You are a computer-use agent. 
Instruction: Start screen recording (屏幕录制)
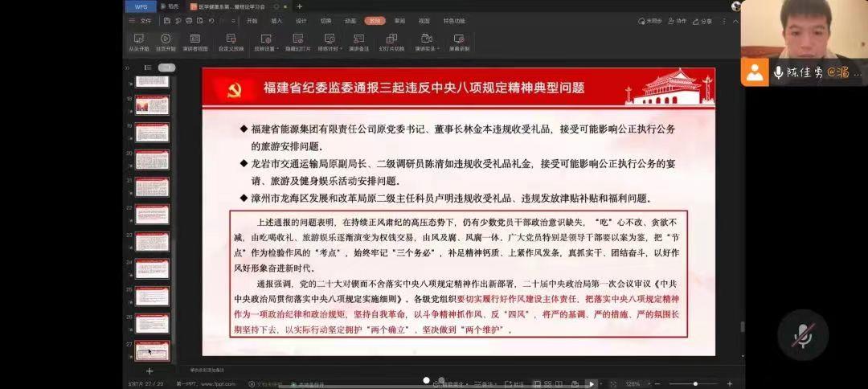tap(459, 42)
